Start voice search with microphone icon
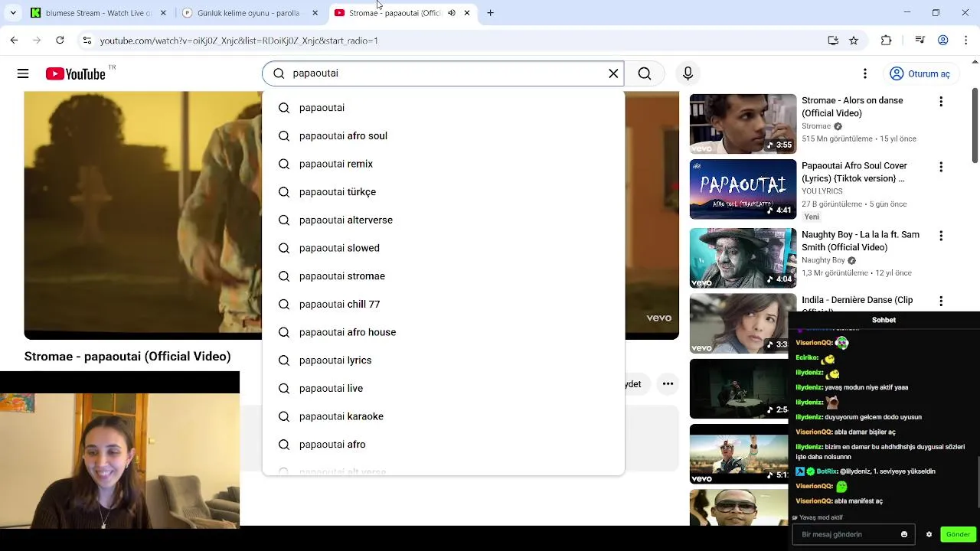Screen dimensions: 980x551 (688, 73)
